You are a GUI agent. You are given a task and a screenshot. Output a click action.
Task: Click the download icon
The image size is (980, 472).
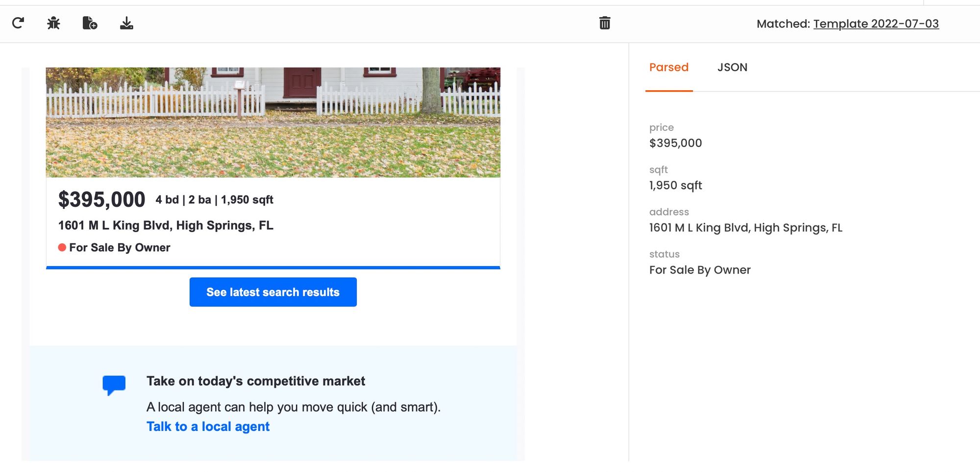(126, 23)
